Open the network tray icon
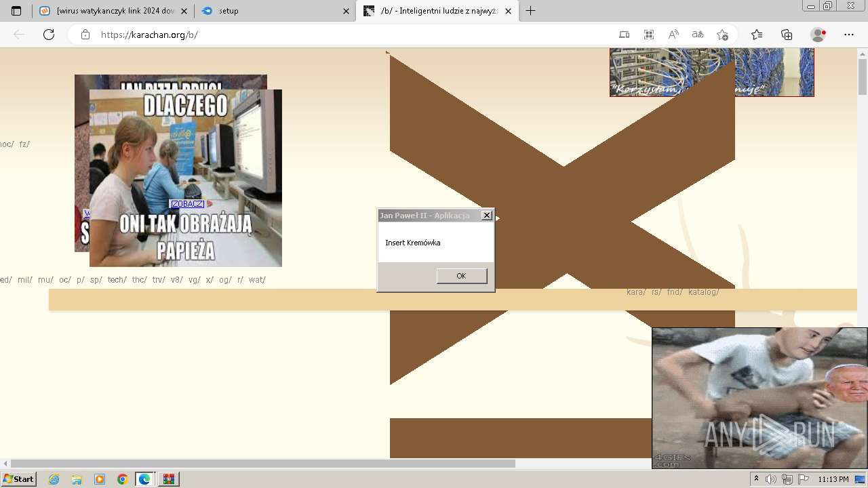 [787, 479]
